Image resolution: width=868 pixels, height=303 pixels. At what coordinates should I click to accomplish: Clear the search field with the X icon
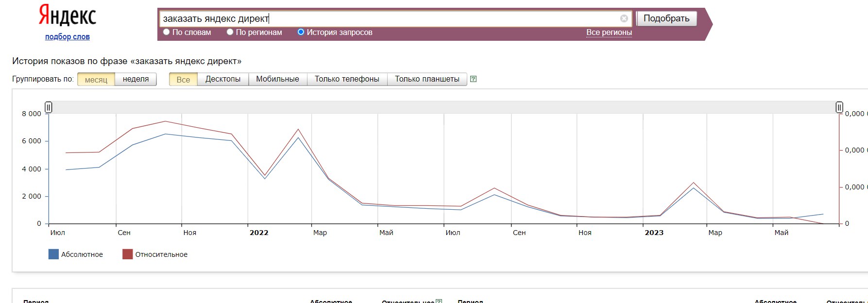pos(624,18)
